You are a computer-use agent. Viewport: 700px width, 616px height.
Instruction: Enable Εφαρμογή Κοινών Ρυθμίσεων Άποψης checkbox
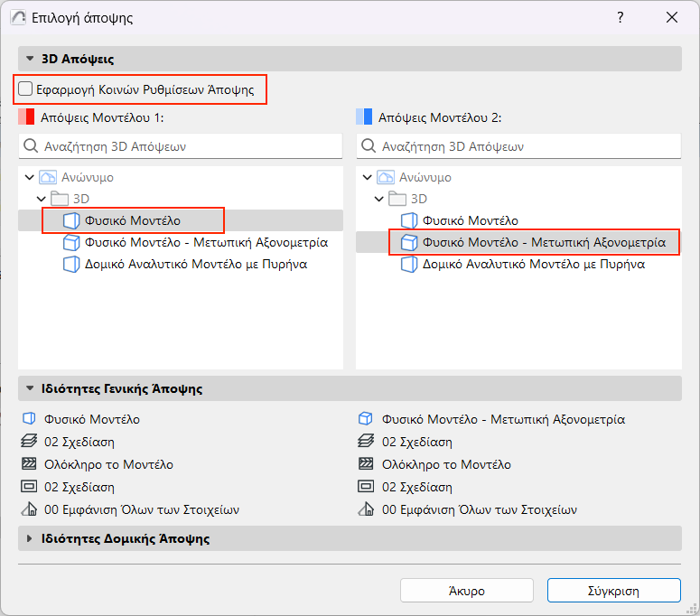[x=26, y=89]
